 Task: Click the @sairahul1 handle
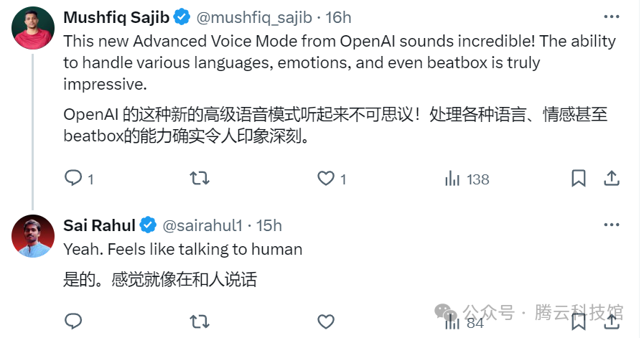point(202,225)
